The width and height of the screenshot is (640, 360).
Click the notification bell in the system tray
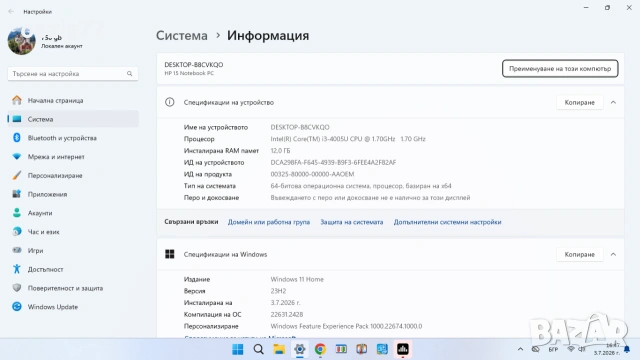[627, 349]
